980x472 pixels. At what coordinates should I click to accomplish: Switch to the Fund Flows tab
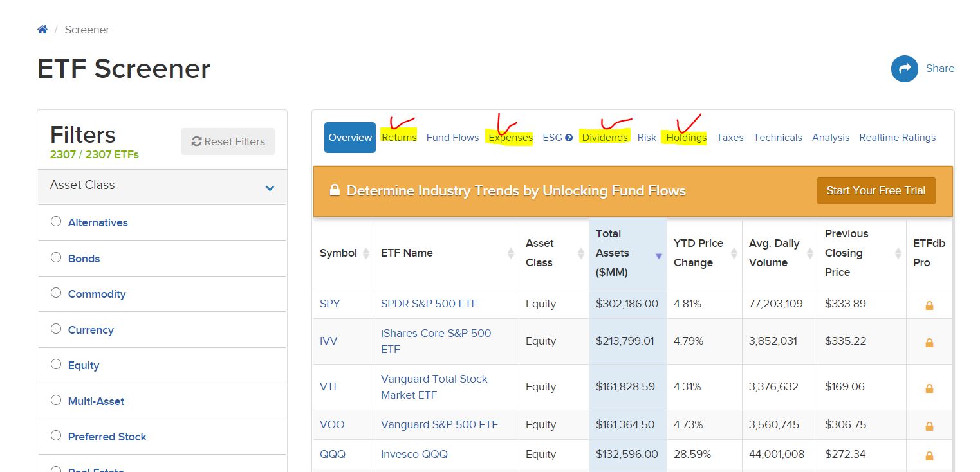pyautogui.click(x=452, y=138)
